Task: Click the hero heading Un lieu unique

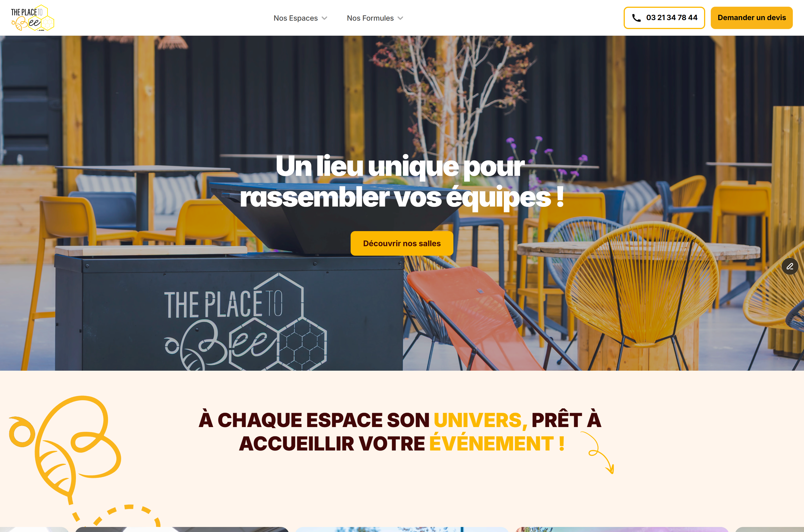Action: (x=402, y=181)
